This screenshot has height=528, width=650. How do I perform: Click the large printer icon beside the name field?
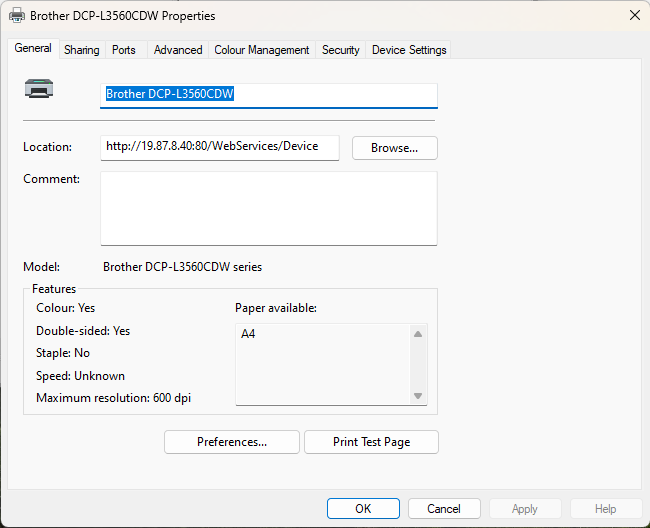click(x=40, y=91)
